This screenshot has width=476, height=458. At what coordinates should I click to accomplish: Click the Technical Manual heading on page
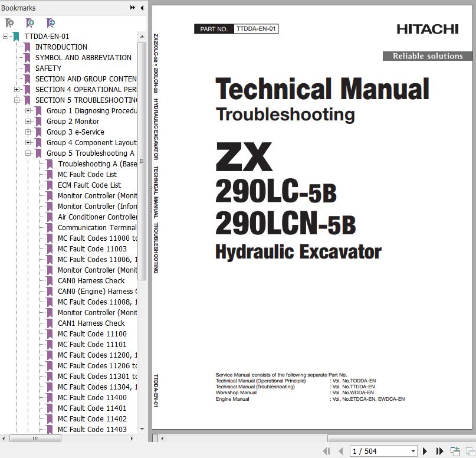tap(322, 89)
